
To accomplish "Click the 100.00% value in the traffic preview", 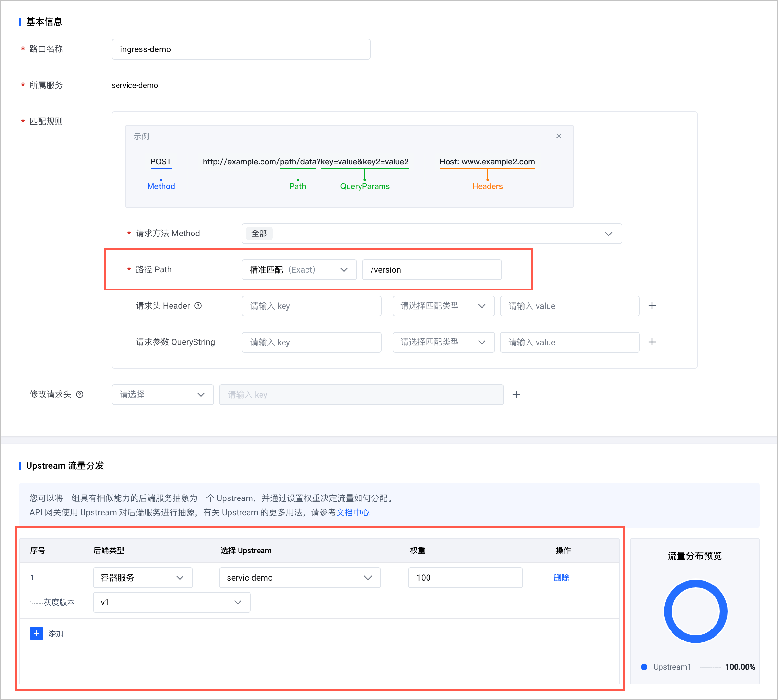I will point(739,667).
